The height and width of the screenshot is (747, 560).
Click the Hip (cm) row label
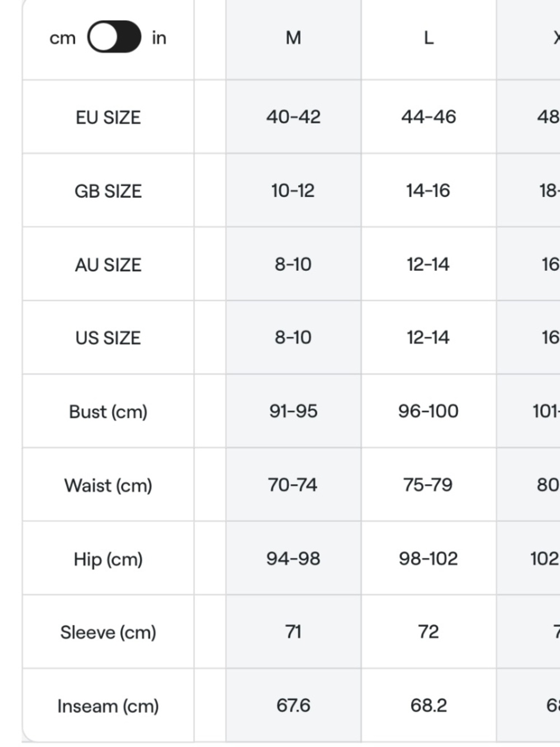(108, 559)
